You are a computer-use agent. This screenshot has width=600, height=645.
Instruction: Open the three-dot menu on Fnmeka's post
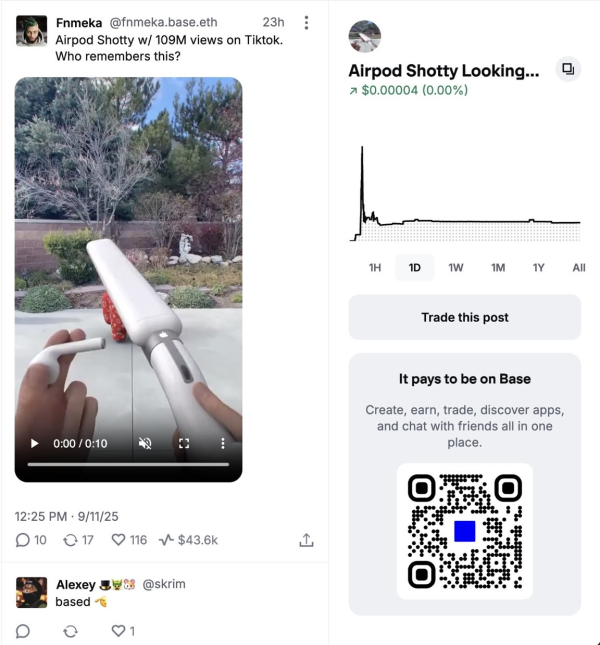(306, 23)
